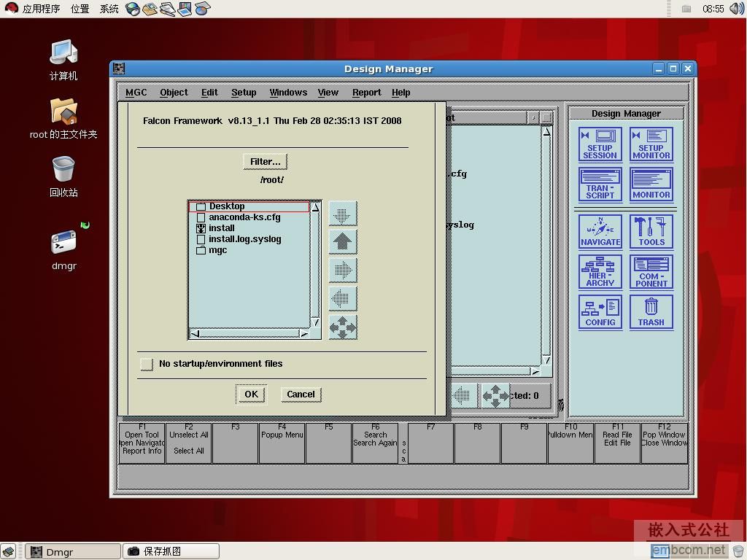Open the Component icon
The height and width of the screenshot is (560, 747).
651,271
